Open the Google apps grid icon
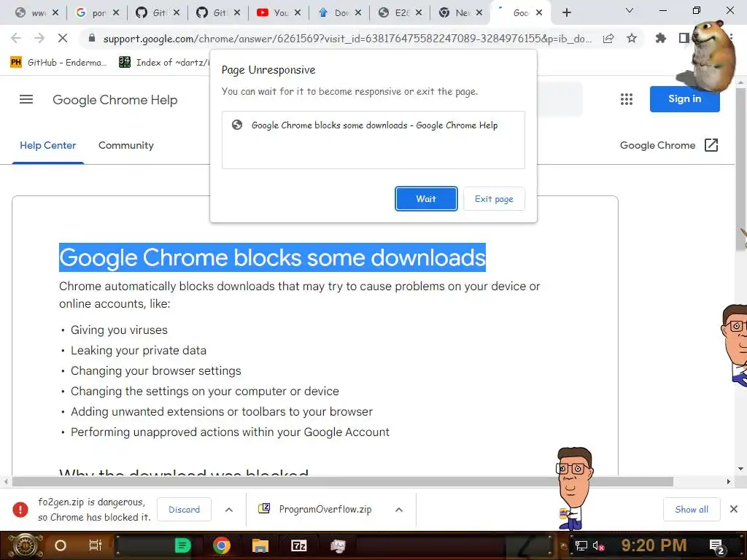The width and height of the screenshot is (747, 560). [x=627, y=99]
